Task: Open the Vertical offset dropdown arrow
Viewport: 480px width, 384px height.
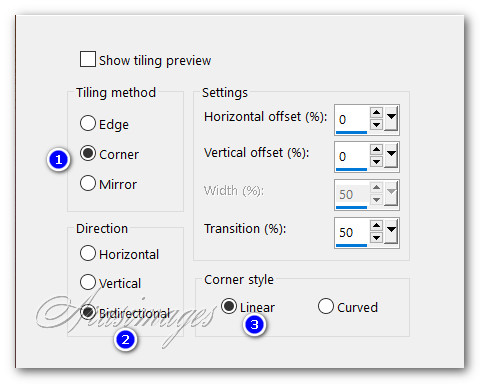Action: [391, 156]
